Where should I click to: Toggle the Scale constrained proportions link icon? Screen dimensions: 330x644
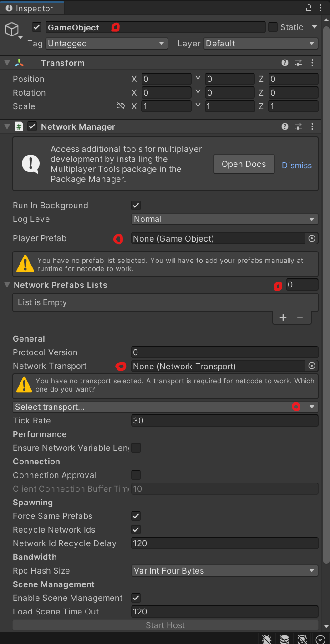[x=121, y=106]
